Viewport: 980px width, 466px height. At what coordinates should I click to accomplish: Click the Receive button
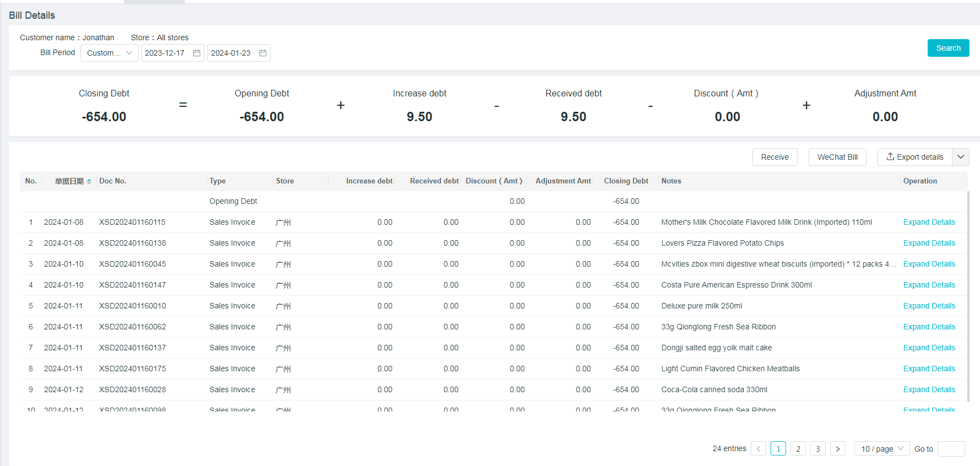(x=774, y=157)
